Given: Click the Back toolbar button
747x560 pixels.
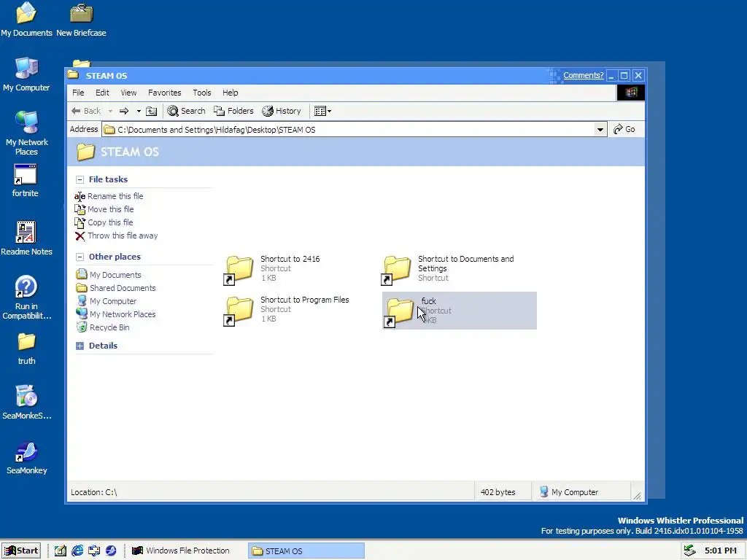Looking at the screenshot, I should click(x=86, y=111).
